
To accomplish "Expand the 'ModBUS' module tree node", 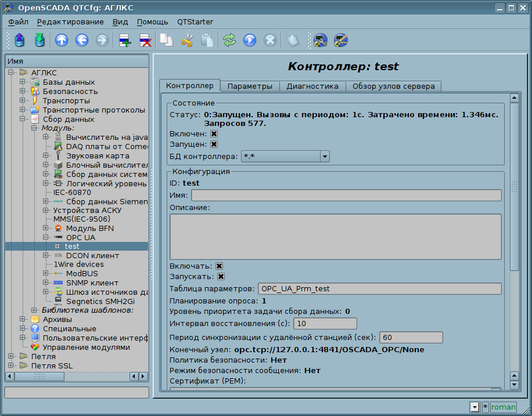I will point(45,273).
